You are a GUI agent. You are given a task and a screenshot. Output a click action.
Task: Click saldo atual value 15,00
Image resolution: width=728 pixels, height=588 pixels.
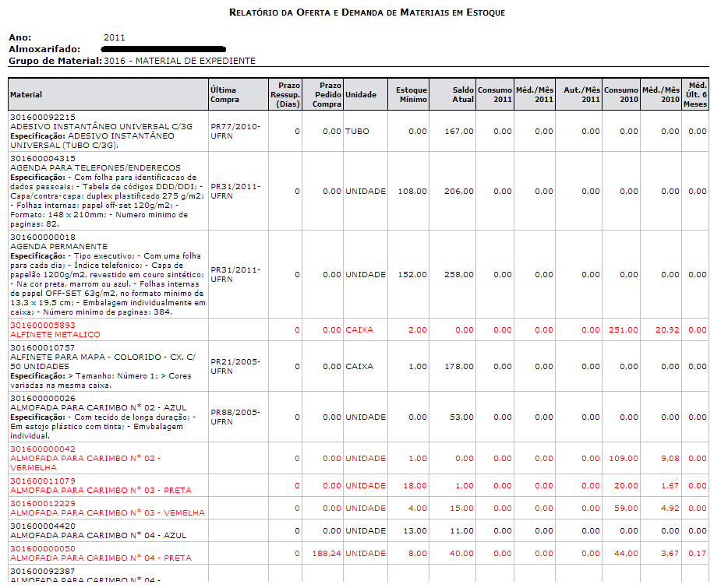point(461,509)
